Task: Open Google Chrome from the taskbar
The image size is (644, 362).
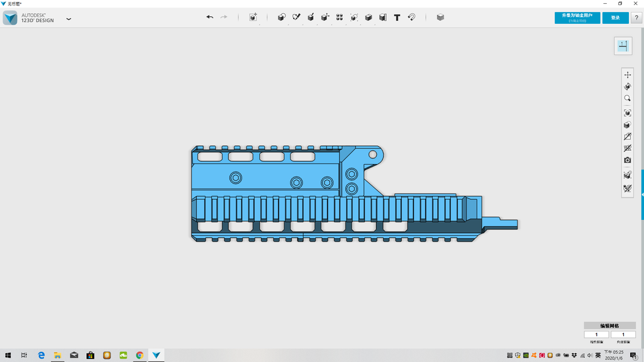Action: 140,356
